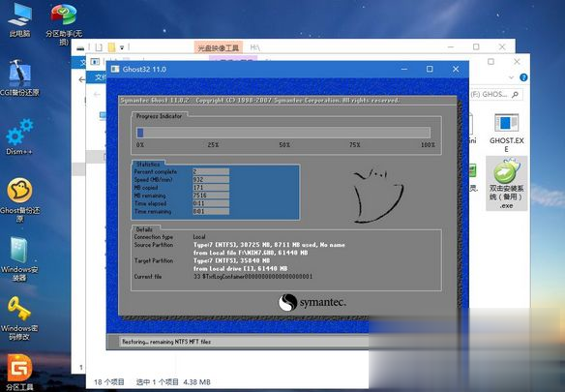This screenshot has height=392, width=565.
Task: Minimize the Ghost32 11.0 window
Action: pyautogui.click(x=404, y=69)
